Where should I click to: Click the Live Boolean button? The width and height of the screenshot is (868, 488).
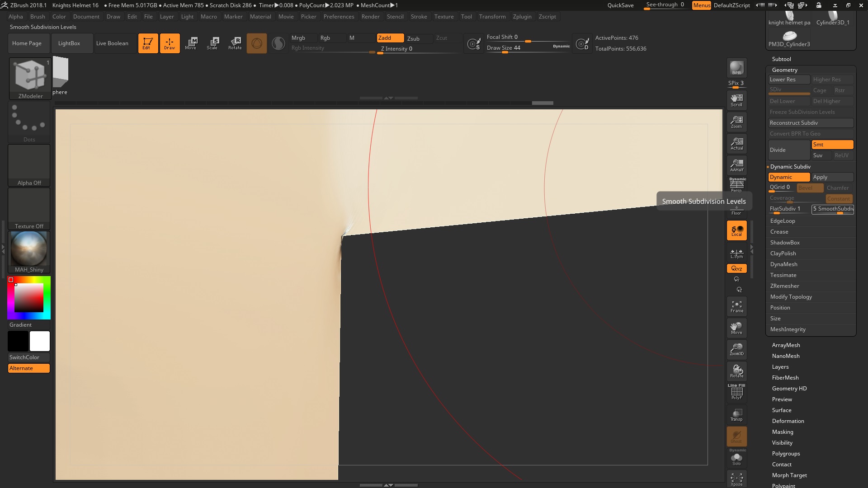tap(115, 43)
